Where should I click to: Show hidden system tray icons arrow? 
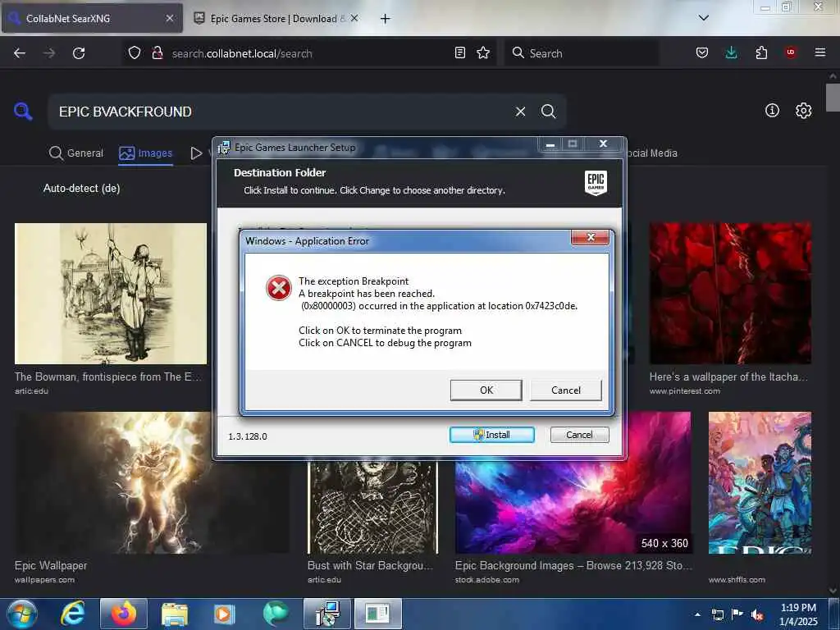pyautogui.click(x=697, y=614)
